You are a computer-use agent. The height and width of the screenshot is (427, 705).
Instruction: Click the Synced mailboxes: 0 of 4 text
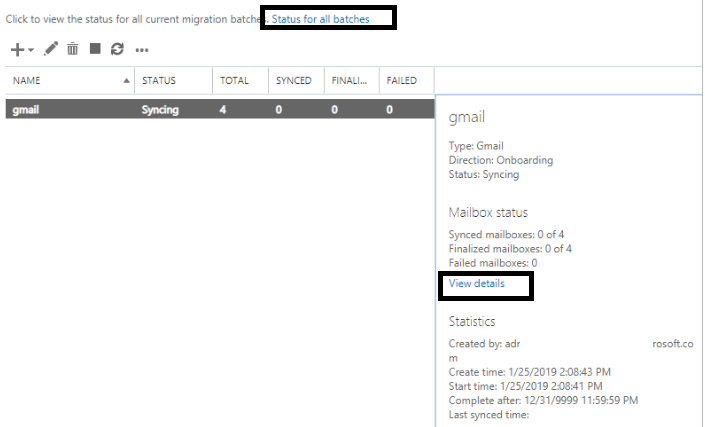pyautogui.click(x=506, y=235)
